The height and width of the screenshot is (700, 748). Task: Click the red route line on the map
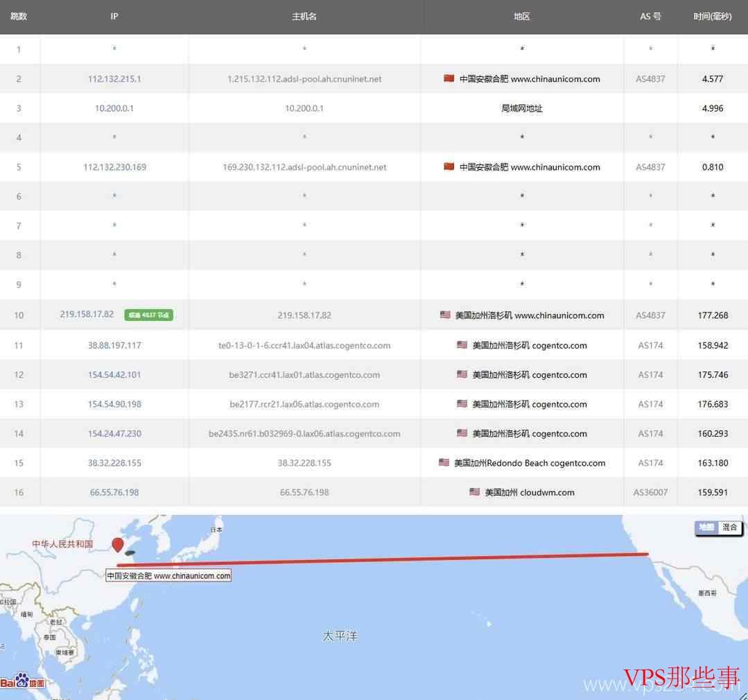tap(382, 560)
